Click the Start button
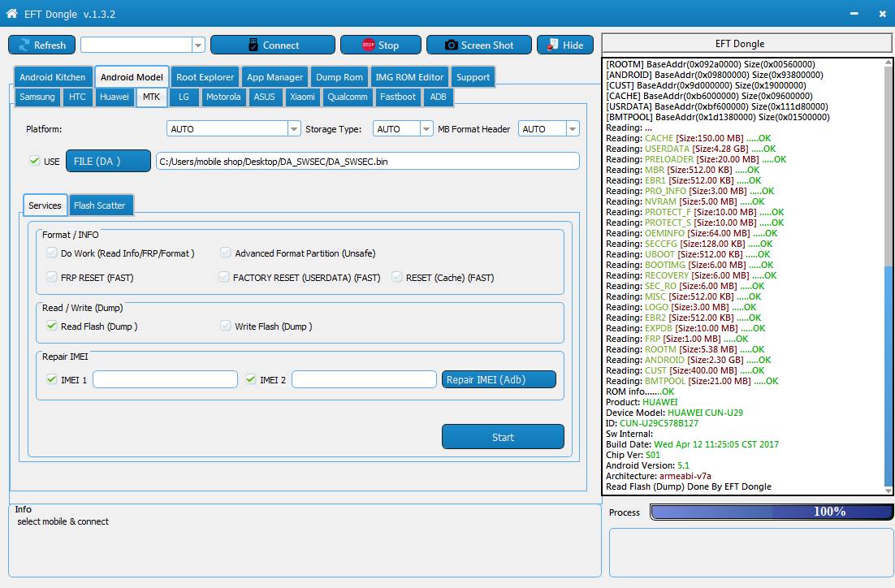Viewport: 895px width, 588px height. point(503,437)
